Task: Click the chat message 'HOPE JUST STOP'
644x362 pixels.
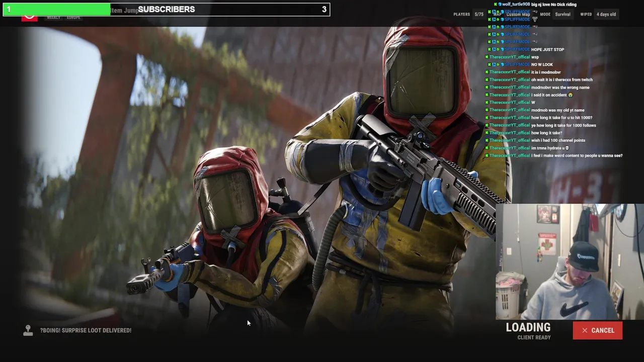Action: pos(547,49)
